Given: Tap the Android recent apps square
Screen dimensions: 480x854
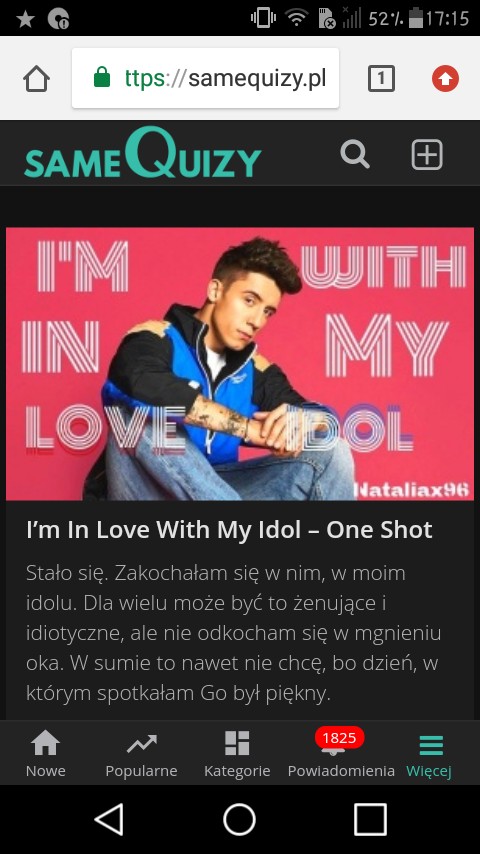Looking at the screenshot, I should (x=370, y=819).
